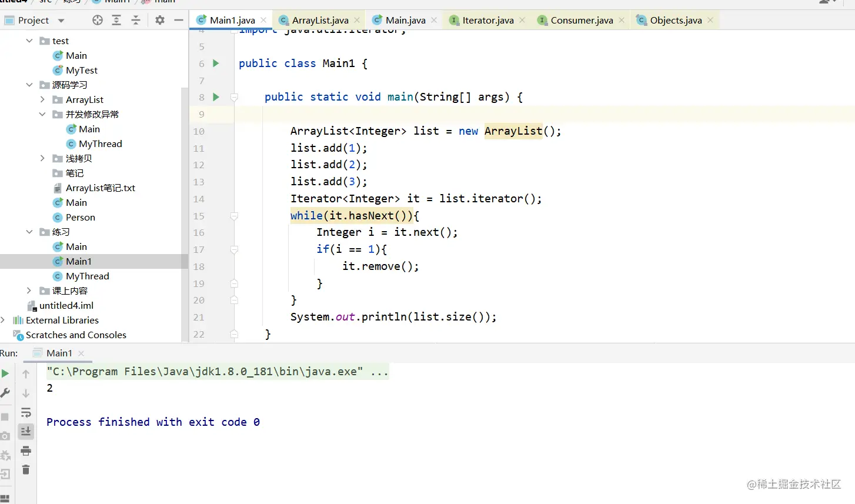Screen dimensions: 855x504
Task: Collapse the 练习 folder
Action: 29,232
